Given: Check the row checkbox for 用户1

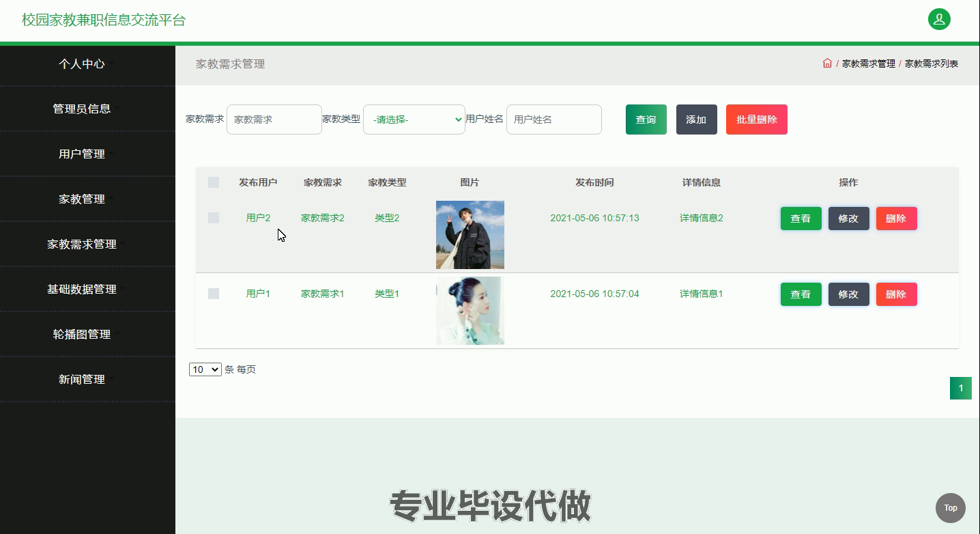Looking at the screenshot, I should coord(214,294).
